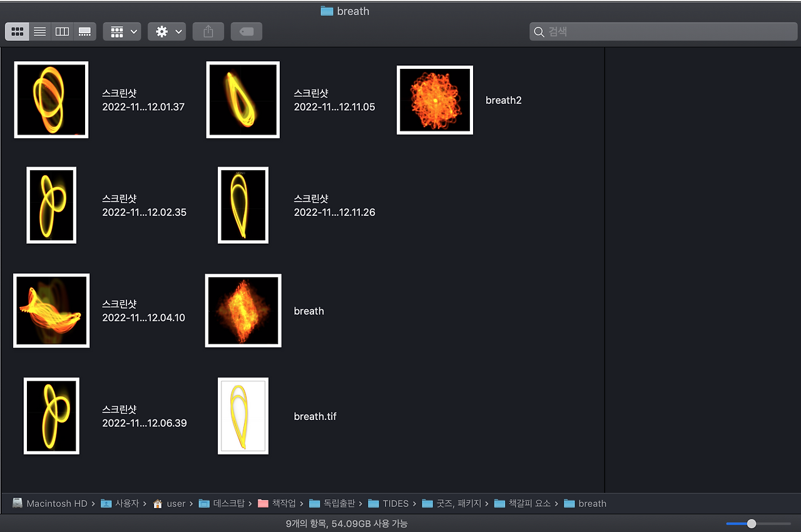Switch to icon view
This screenshot has width=801, height=532.
[x=18, y=31]
